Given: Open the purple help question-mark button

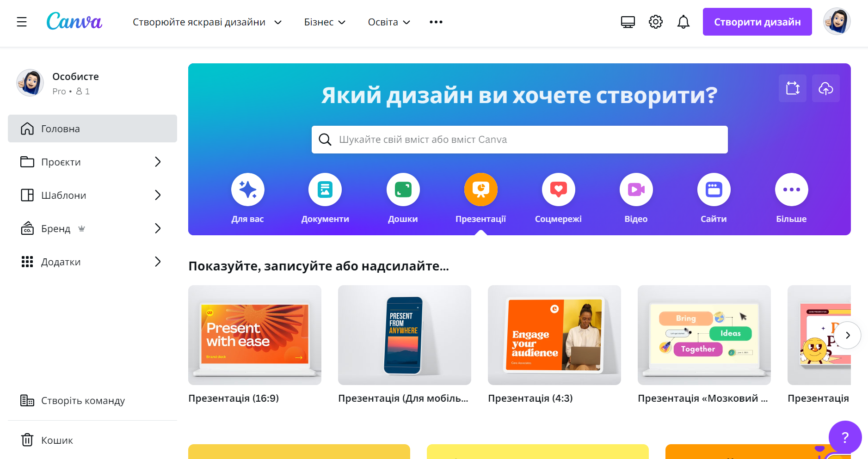Looking at the screenshot, I should (x=845, y=437).
